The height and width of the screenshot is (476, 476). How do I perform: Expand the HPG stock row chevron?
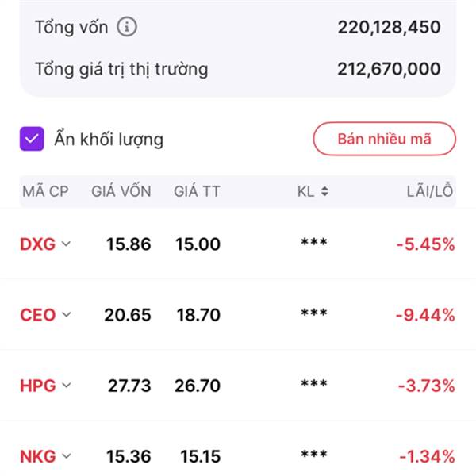click(x=67, y=386)
